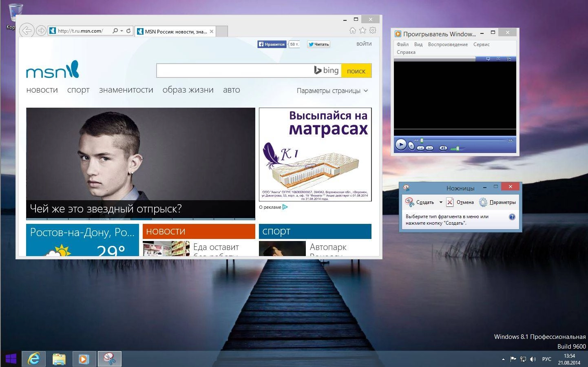
Task: Click the last skin-mode icon above video
Action: tap(508, 59)
